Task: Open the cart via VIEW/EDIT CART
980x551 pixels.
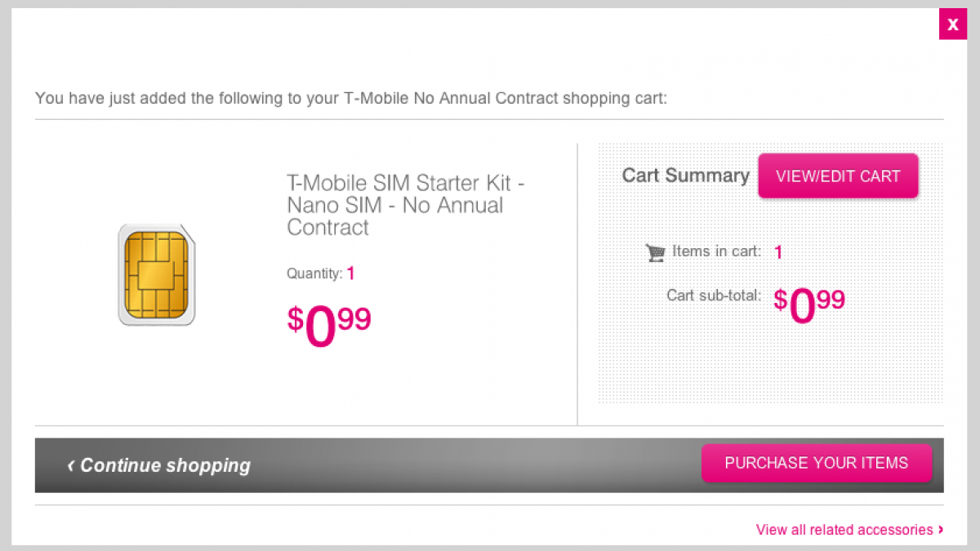Action: click(x=838, y=176)
